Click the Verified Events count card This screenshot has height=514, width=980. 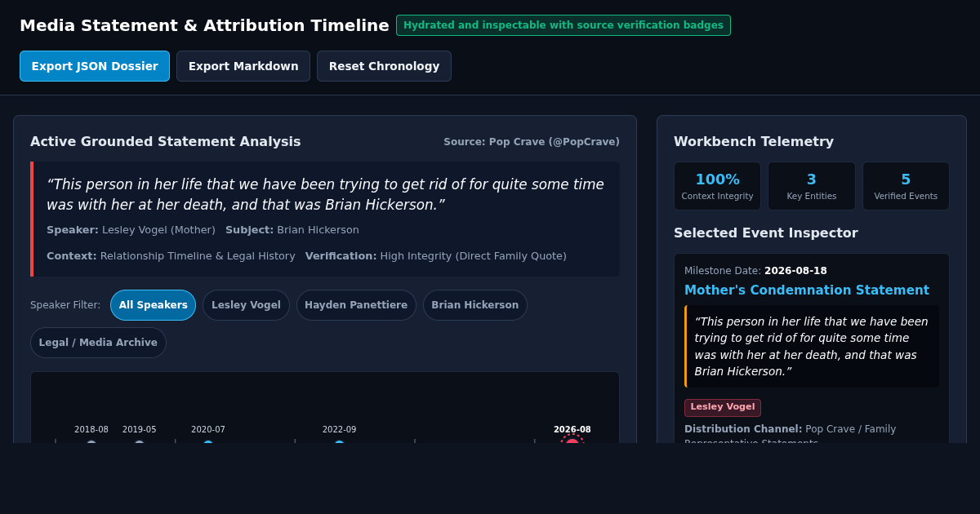[906, 186]
